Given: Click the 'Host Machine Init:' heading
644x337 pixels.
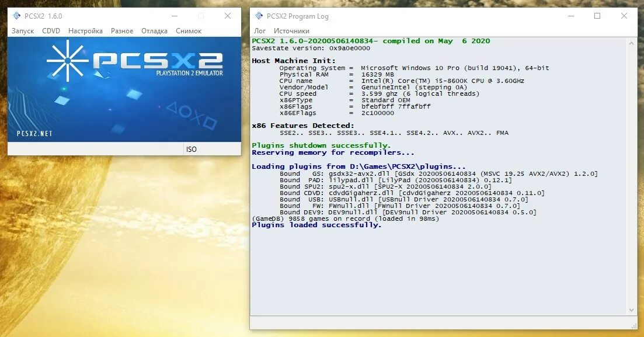Looking at the screenshot, I should click(x=294, y=61).
